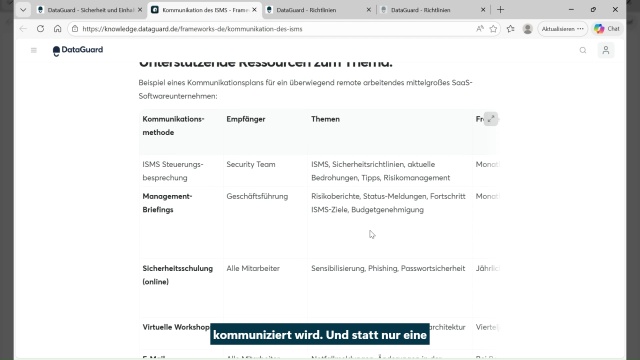This screenshot has height=360, width=640.
Task: Open Copilot Chat button
Action: pyautogui.click(x=607, y=29)
